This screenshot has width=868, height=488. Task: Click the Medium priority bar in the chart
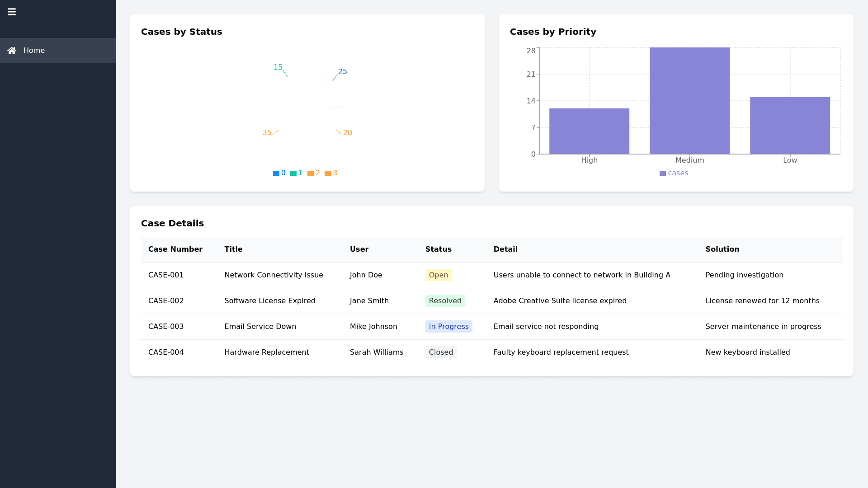point(689,99)
